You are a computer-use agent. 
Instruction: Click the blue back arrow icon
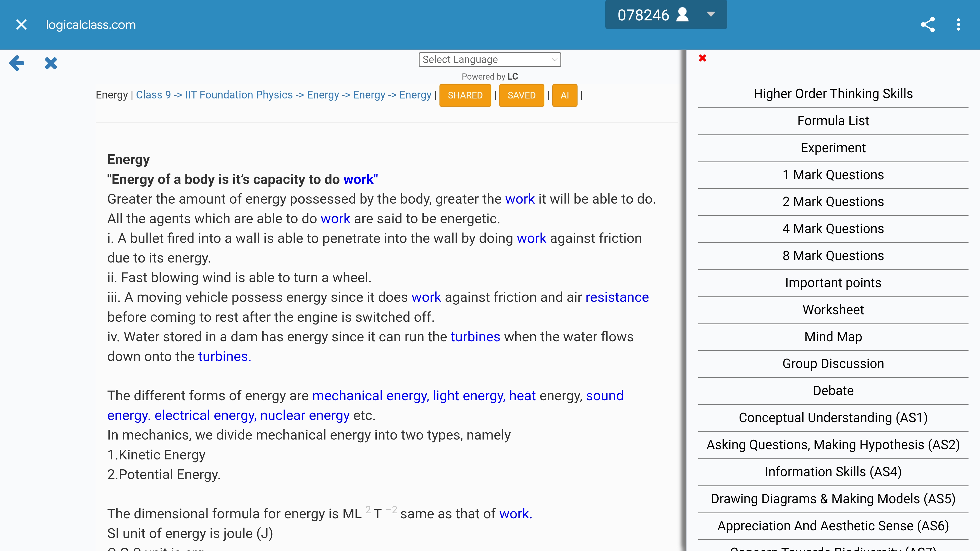tap(17, 63)
